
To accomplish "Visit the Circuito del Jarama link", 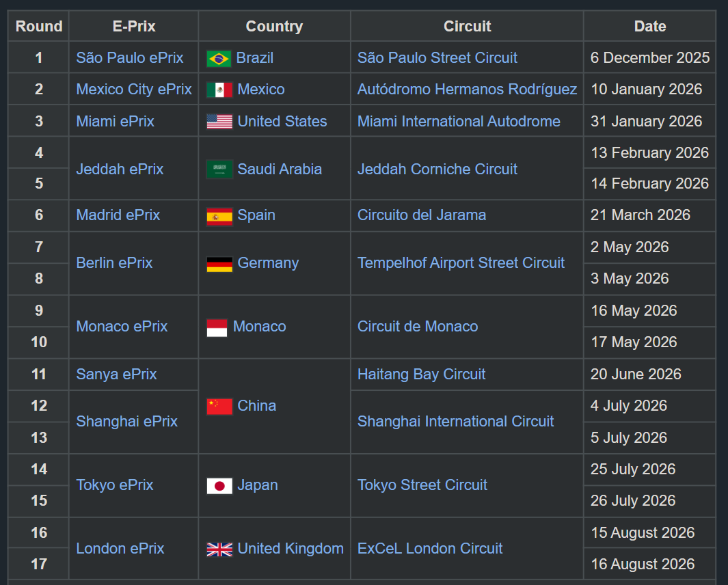I will coord(422,215).
